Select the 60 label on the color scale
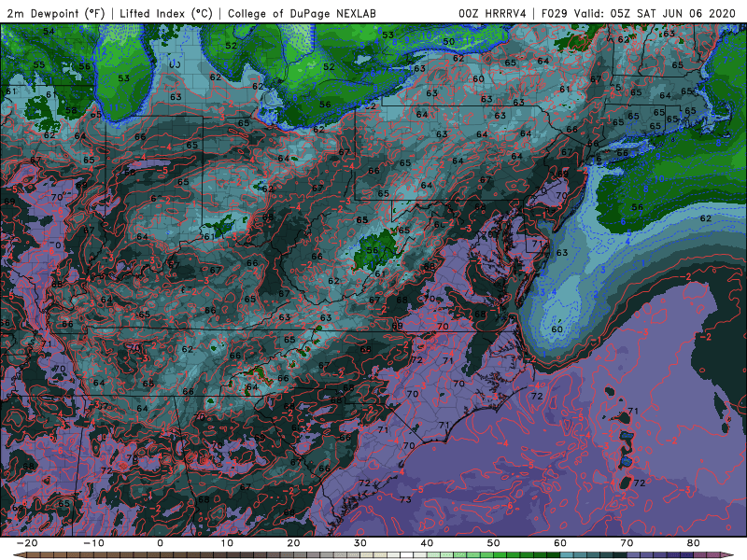 click(x=560, y=543)
